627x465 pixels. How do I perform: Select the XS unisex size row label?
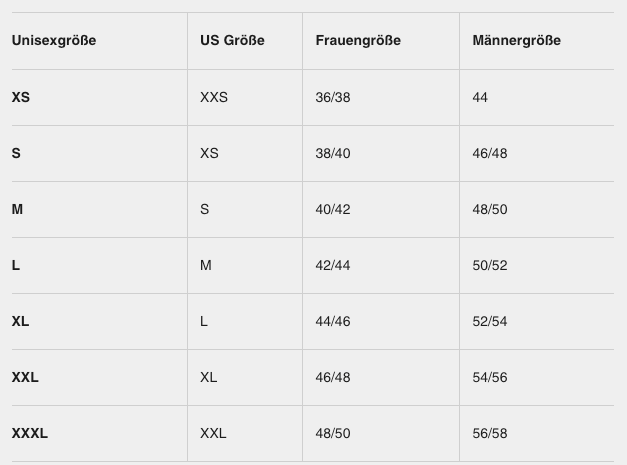point(21,98)
